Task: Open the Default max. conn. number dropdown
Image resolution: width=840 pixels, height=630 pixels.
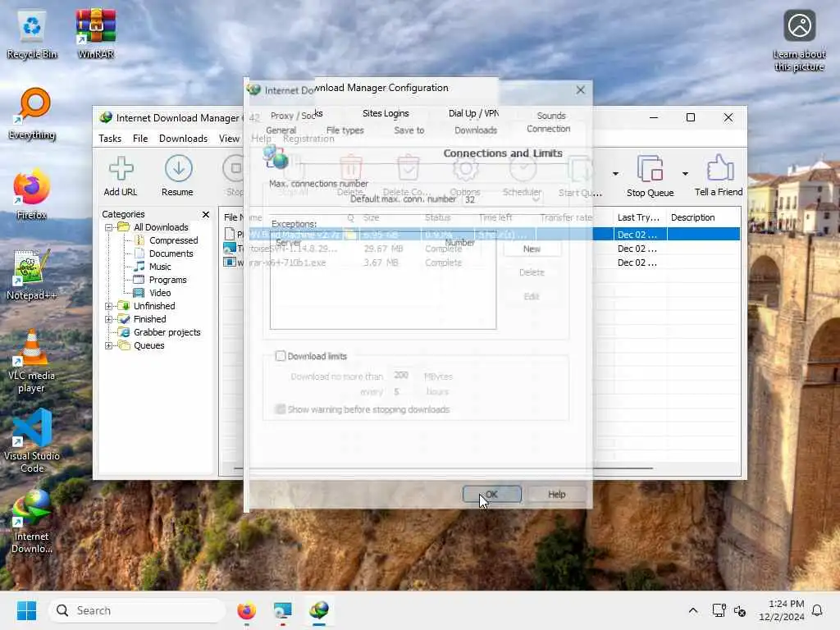Action: click(535, 199)
